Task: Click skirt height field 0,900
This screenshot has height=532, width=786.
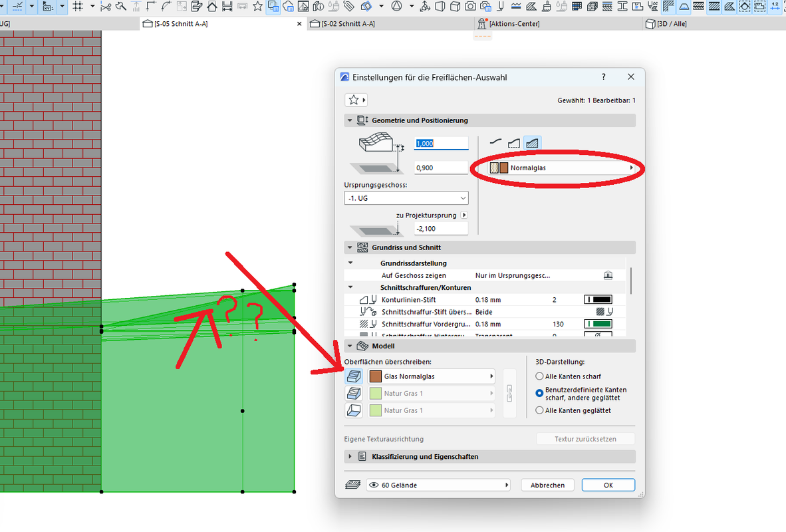Action: coord(441,168)
